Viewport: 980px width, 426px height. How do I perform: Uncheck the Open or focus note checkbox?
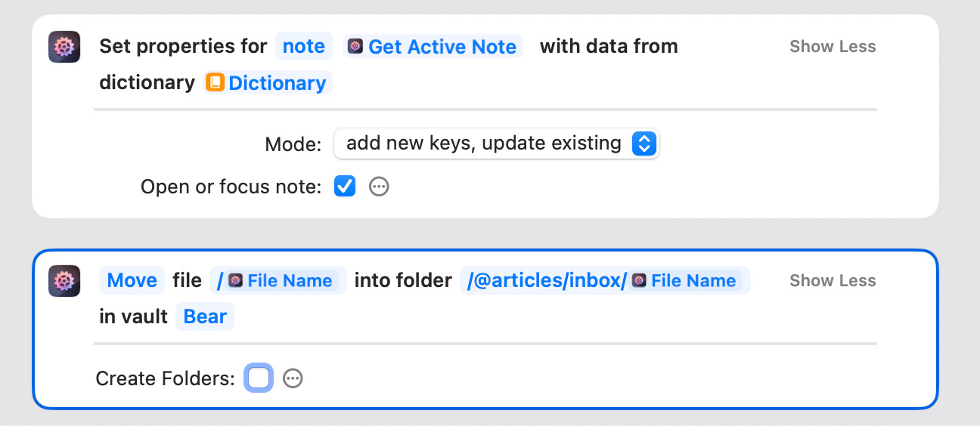pos(345,187)
